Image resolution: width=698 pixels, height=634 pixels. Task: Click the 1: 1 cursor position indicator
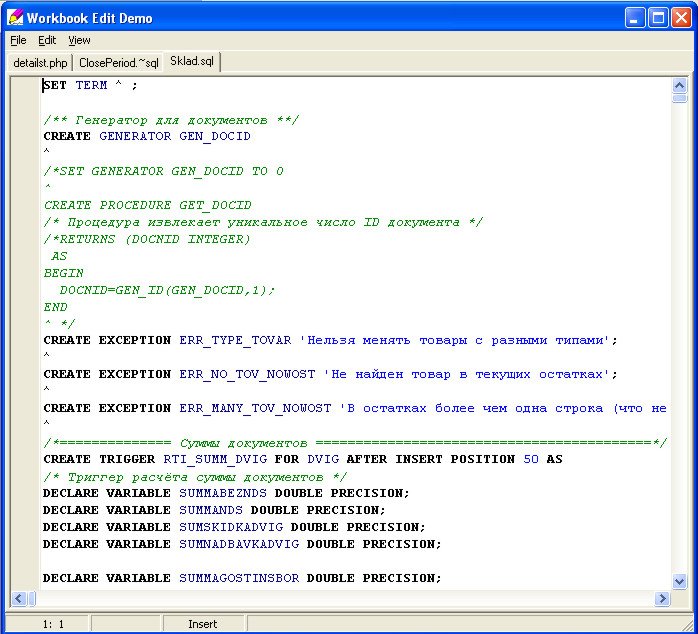pos(53,624)
